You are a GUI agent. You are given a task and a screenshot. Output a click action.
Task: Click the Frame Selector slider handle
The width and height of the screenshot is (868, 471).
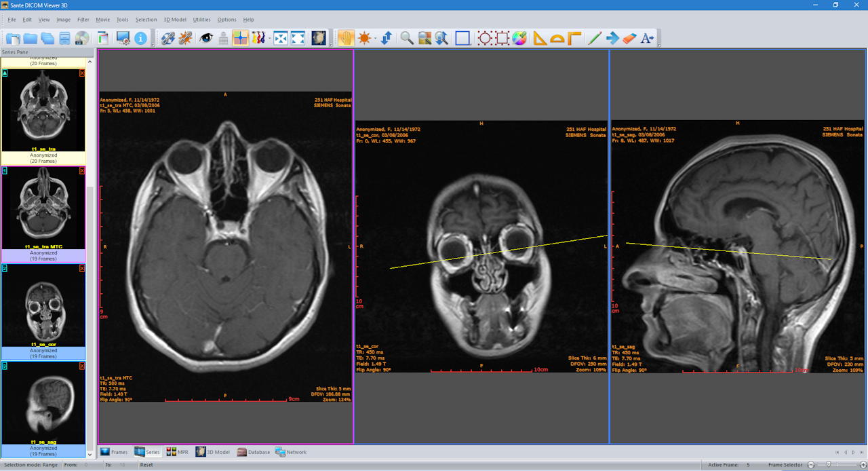click(829, 465)
